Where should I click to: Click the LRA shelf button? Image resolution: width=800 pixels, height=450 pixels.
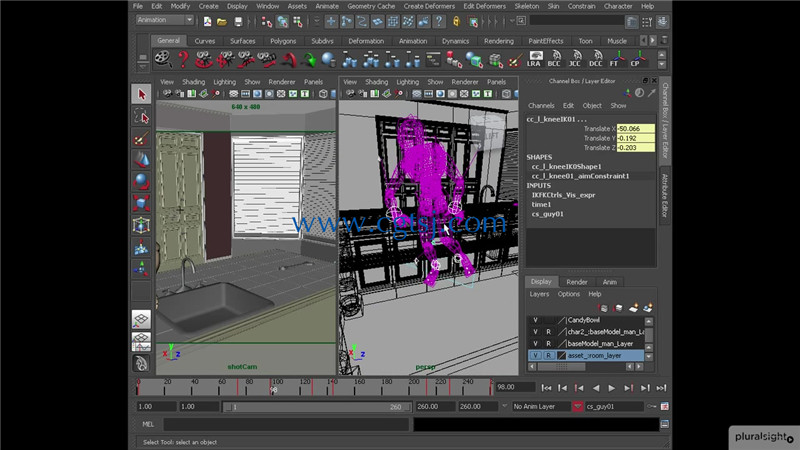pyautogui.click(x=534, y=59)
